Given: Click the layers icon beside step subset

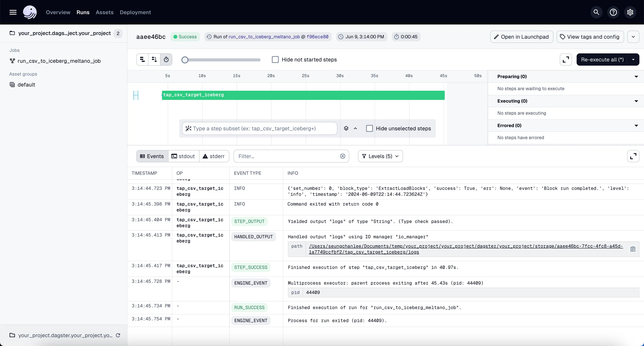Looking at the screenshot, I should coord(346,128).
